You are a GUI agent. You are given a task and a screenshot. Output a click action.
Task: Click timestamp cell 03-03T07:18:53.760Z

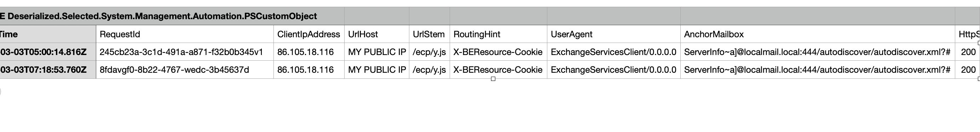click(x=48, y=70)
